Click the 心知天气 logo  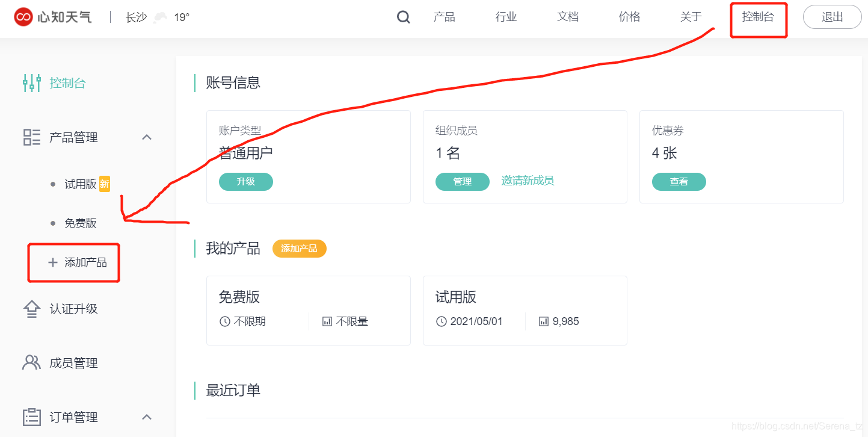click(x=53, y=17)
